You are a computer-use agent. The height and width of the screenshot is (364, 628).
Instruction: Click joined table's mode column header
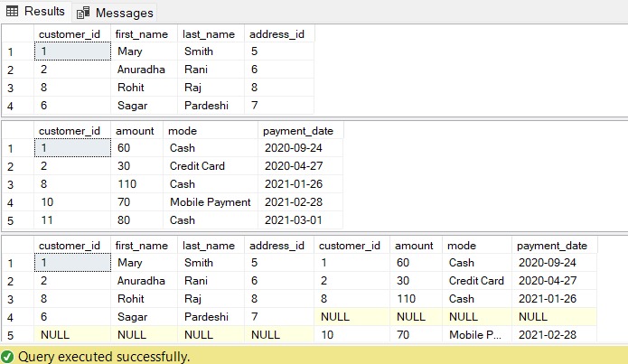point(477,245)
